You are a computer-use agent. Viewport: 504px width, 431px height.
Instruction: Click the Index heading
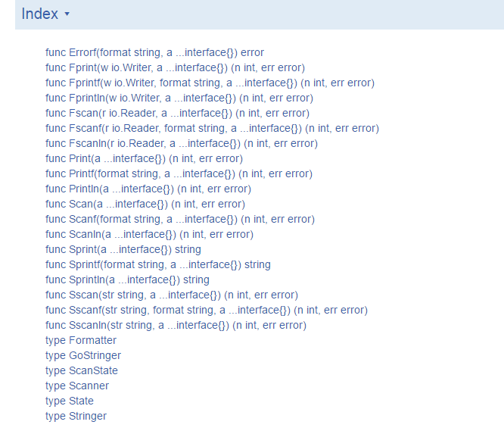point(40,14)
